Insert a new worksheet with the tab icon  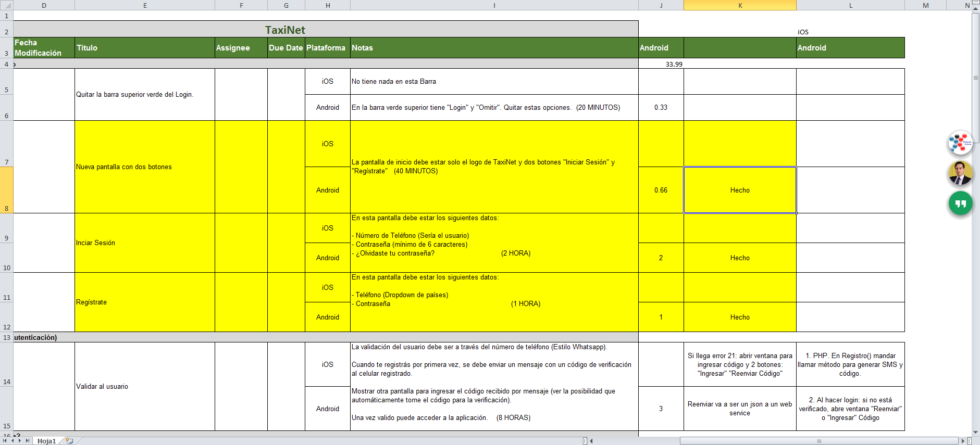pyautogui.click(x=69, y=441)
